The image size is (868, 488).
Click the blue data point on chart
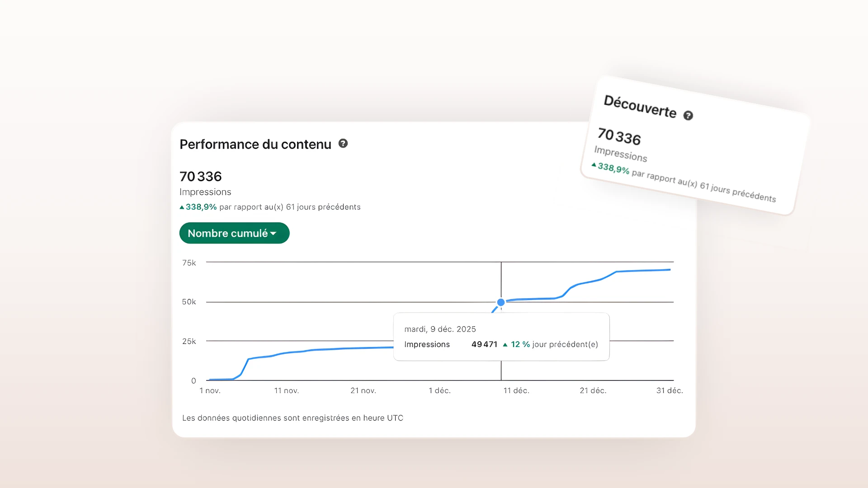(501, 302)
